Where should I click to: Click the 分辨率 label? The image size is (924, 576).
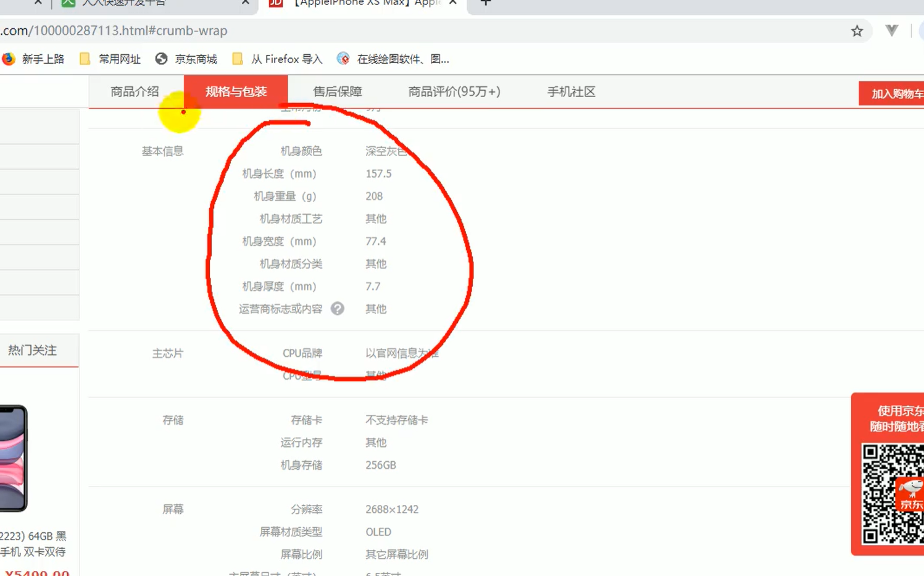point(307,509)
